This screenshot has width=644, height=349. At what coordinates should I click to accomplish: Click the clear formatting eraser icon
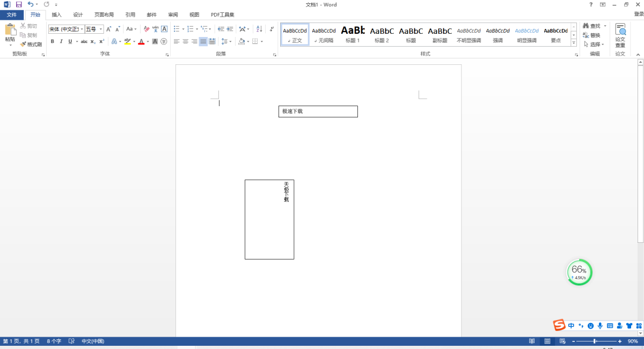point(147,29)
